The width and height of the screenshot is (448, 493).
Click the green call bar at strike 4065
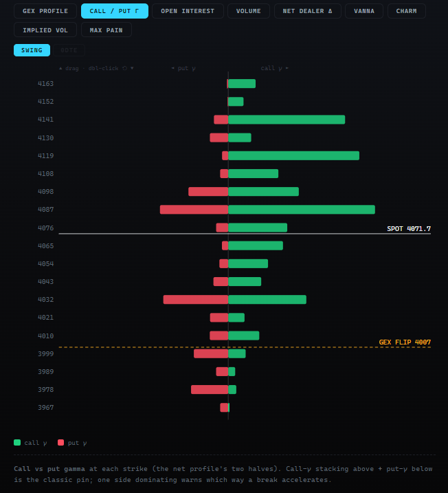point(256,245)
